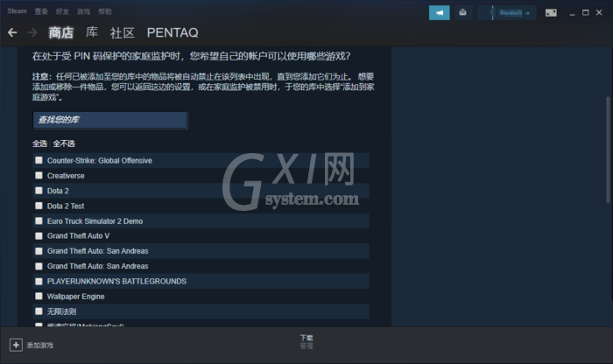Check the 无限法则 checkbox

click(x=39, y=311)
